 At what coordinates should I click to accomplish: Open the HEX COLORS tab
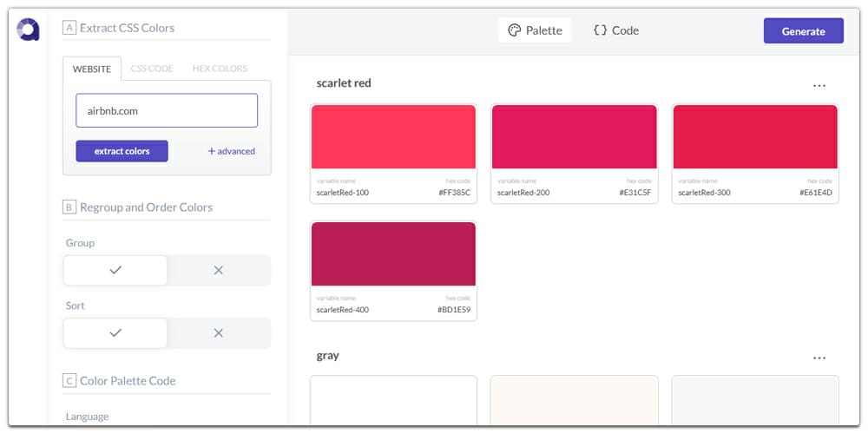point(220,69)
